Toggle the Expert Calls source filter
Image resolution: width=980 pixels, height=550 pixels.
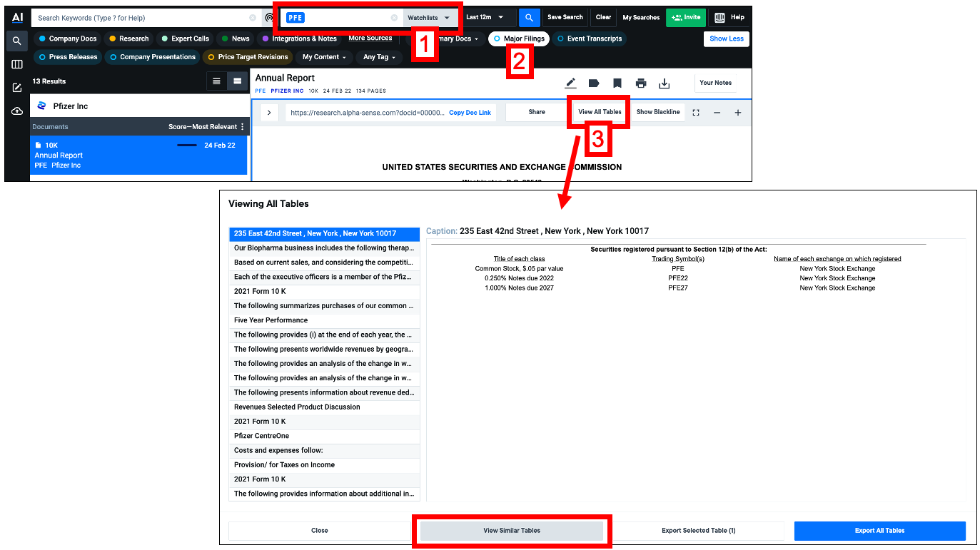[x=186, y=39]
